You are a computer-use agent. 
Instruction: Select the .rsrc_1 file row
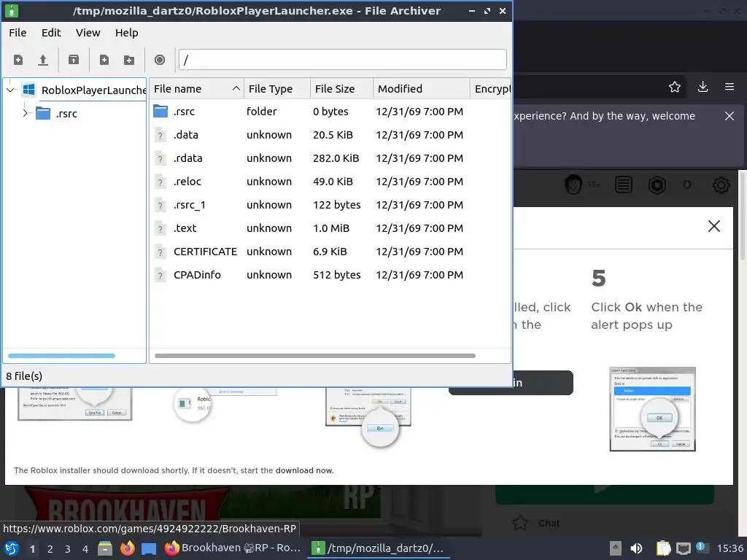coord(330,205)
